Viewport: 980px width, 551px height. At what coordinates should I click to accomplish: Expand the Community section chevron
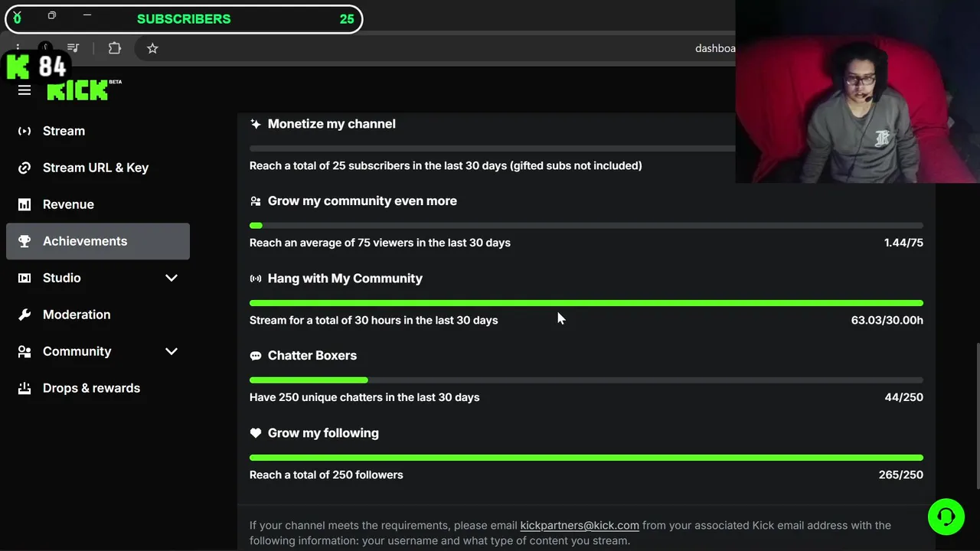[x=171, y=351]
